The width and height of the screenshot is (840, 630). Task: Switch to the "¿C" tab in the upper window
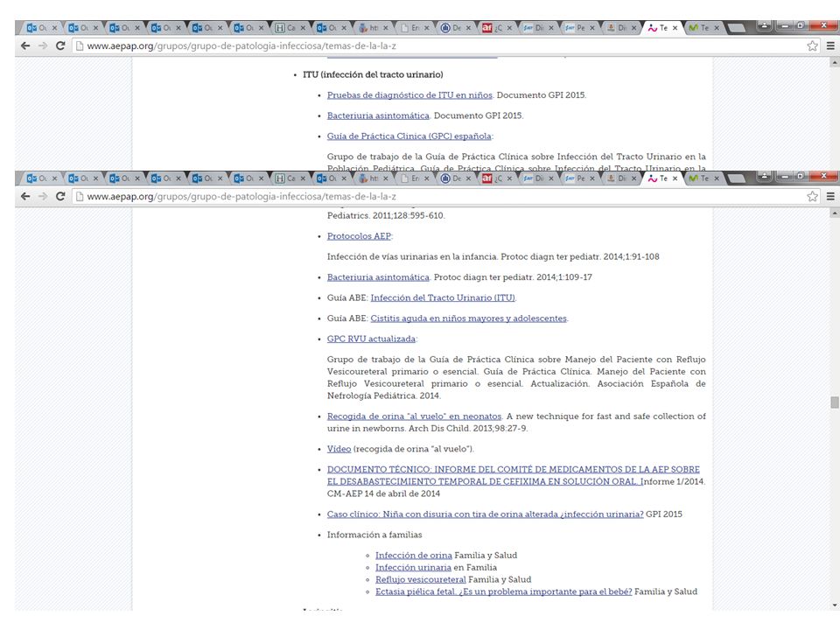[x=495, y=28]
